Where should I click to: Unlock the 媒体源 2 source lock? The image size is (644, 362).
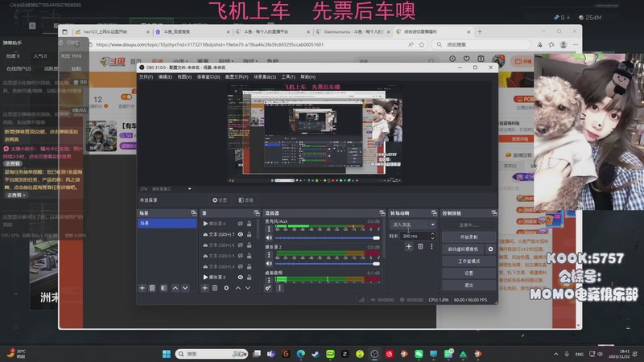(x=249, y=277)
